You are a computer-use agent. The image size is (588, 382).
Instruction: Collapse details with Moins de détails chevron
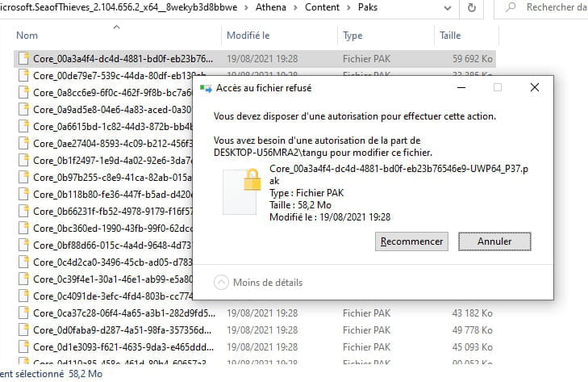(223, 282)
